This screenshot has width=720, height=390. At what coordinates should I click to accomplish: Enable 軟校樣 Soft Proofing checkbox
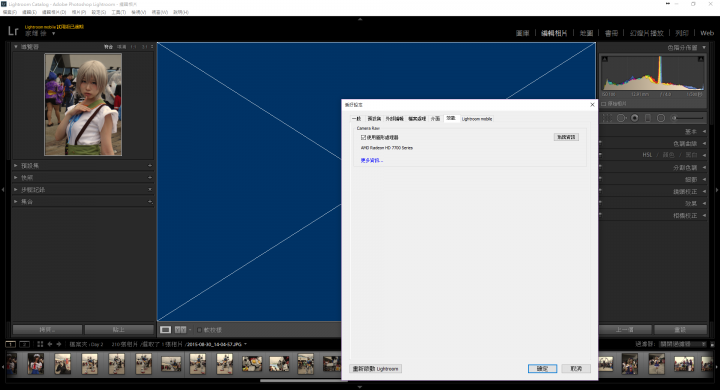tap(199, 330)
